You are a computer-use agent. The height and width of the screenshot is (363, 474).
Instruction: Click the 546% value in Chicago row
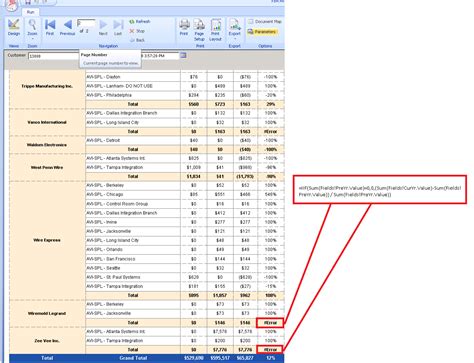click(271, 194)
